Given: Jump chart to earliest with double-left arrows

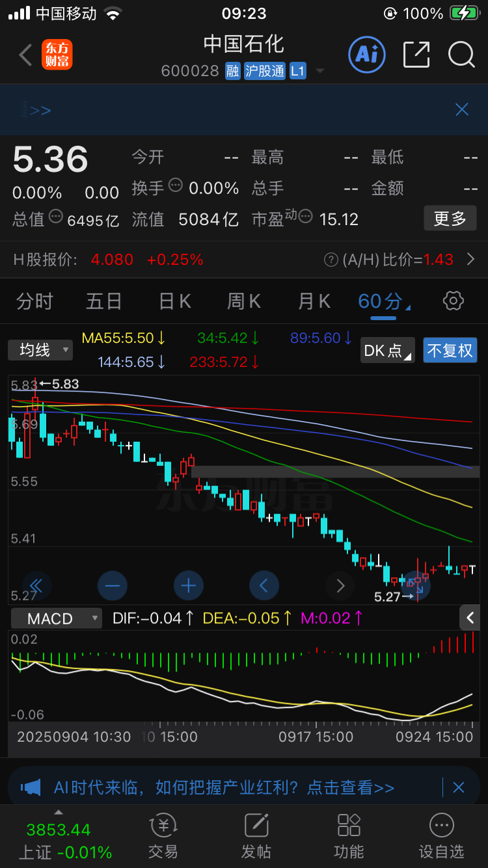Looking at the screenshot, I should [x=36, y=586].
